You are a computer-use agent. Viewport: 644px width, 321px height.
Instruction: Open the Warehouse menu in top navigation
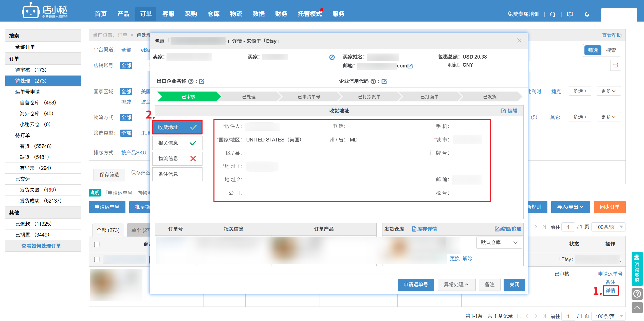click(213, 14)
